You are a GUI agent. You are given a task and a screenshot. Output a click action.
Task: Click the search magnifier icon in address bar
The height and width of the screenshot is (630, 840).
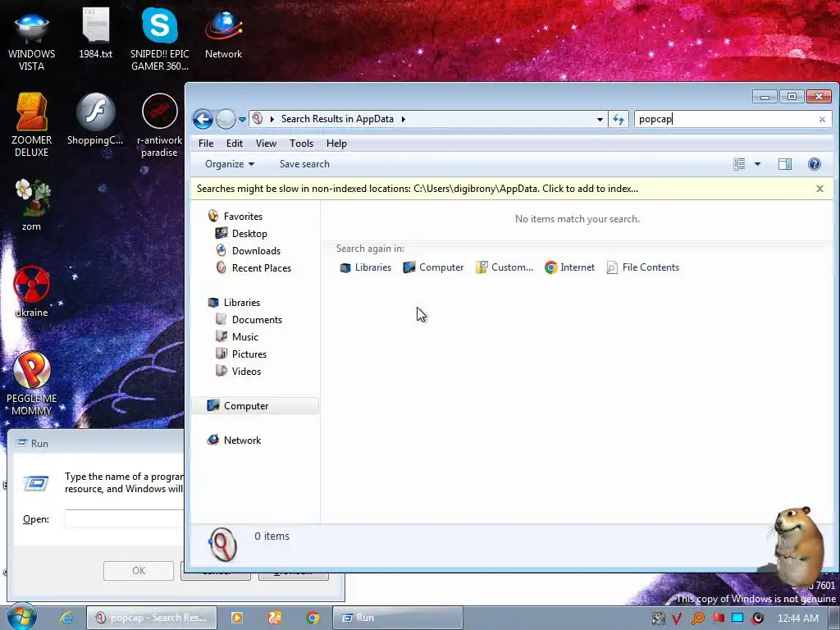coord(258,119)
